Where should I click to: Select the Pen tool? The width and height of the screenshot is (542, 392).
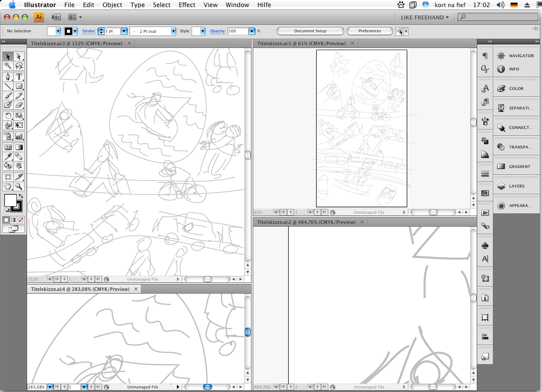coord(8,77)
